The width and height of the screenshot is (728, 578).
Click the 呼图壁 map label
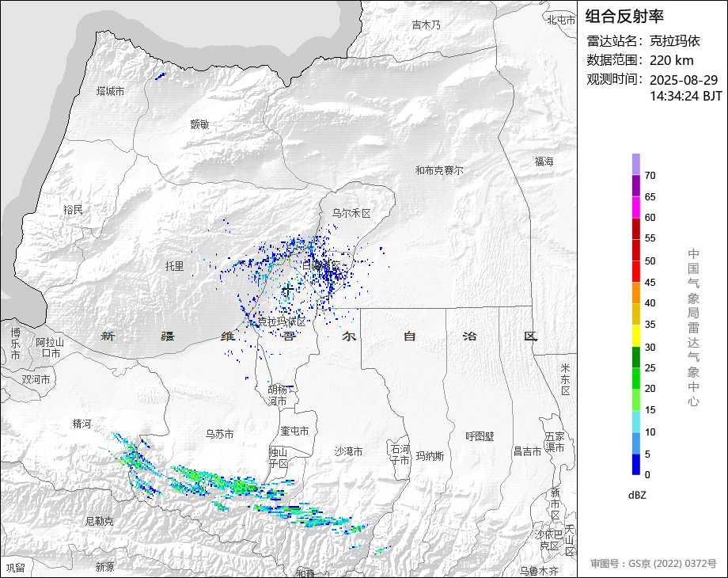(480, 436)
